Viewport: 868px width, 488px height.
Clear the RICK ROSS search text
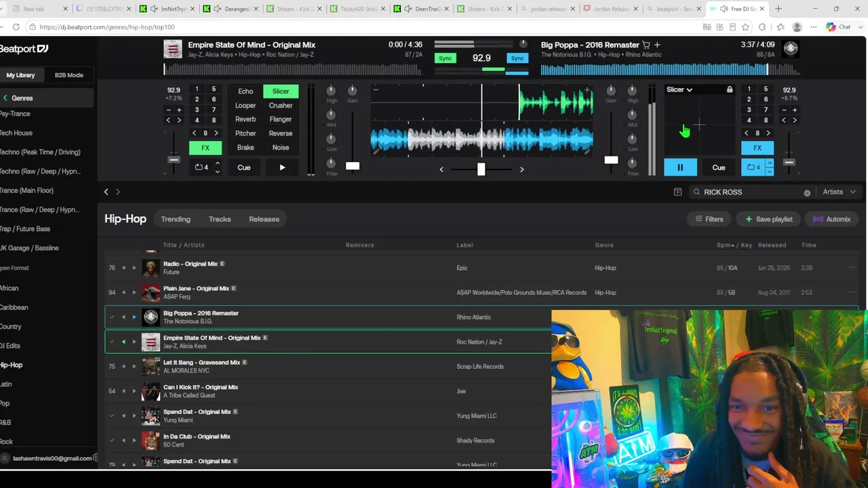(x=807, y=192)
